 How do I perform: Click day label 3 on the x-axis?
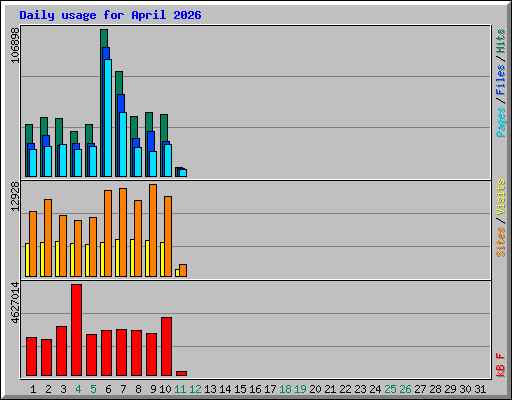[63, 389]
